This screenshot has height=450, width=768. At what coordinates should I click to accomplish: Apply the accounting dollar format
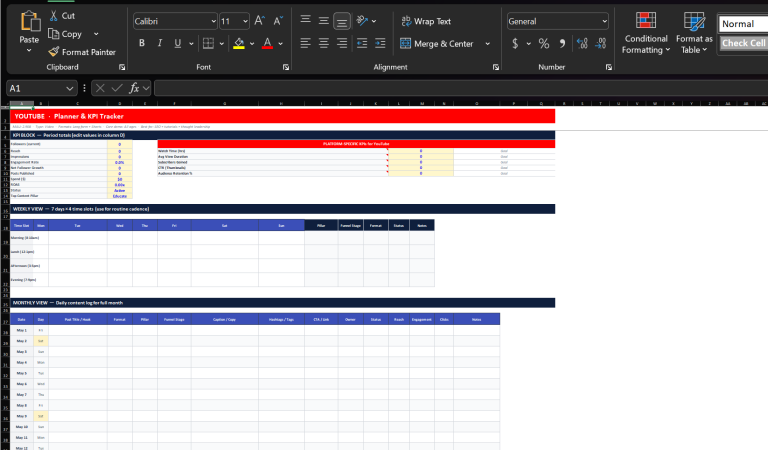pyautogui.click(x=515, y=43)
